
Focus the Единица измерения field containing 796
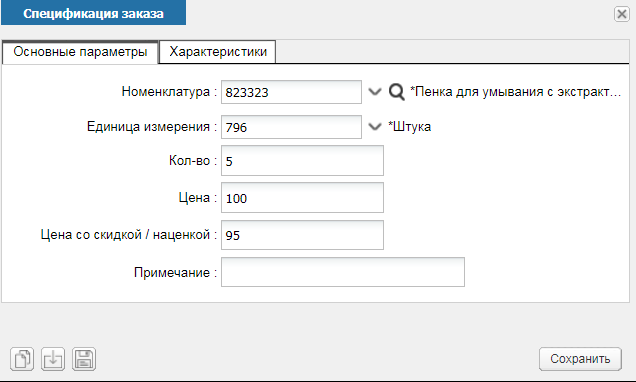click(x=291, y=127)
